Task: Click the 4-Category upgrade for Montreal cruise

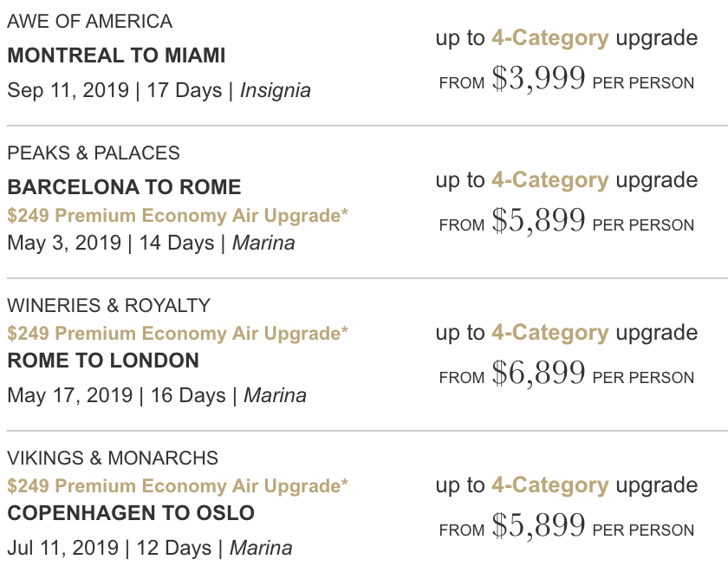Action: coord(567,38)
